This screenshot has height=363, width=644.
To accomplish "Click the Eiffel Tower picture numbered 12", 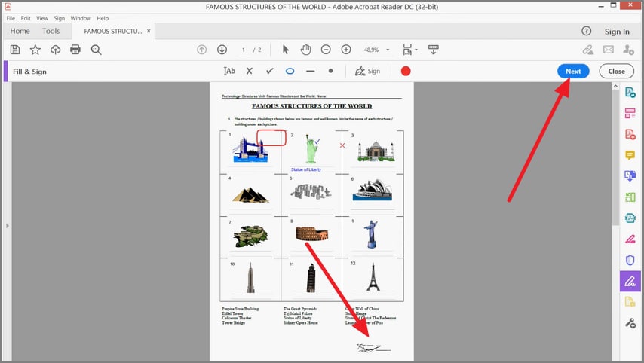I will coord(373,277).
